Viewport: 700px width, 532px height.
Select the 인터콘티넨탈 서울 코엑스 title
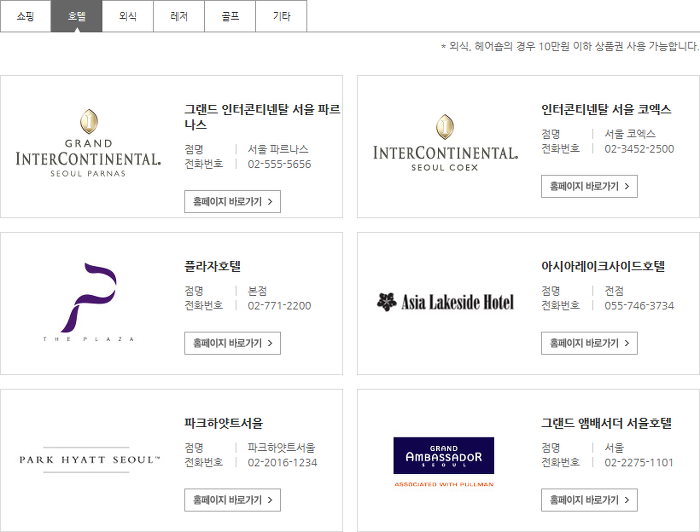coord(606,109)
